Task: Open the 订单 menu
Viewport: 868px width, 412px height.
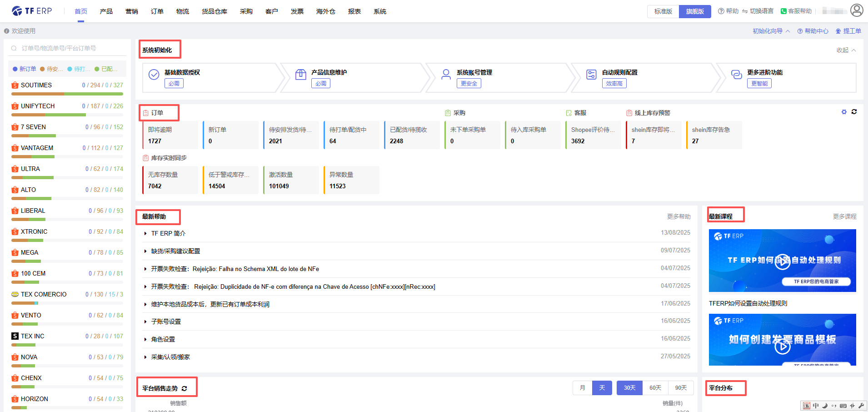Action: tap(157, 11)
